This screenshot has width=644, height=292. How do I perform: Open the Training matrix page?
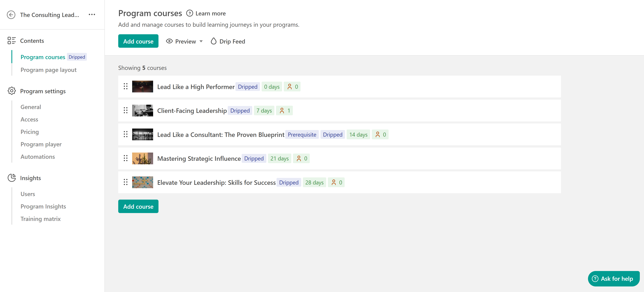click(40, 219)
